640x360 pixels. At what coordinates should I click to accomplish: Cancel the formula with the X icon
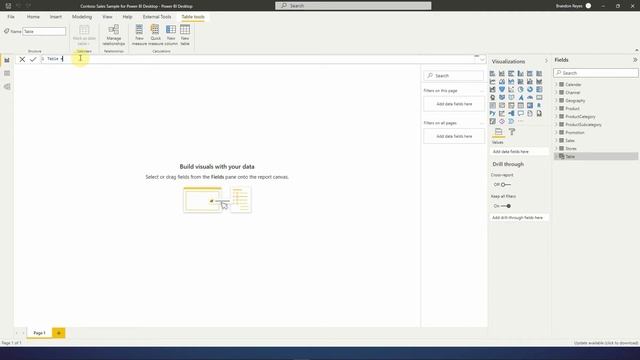coord(22,59)
